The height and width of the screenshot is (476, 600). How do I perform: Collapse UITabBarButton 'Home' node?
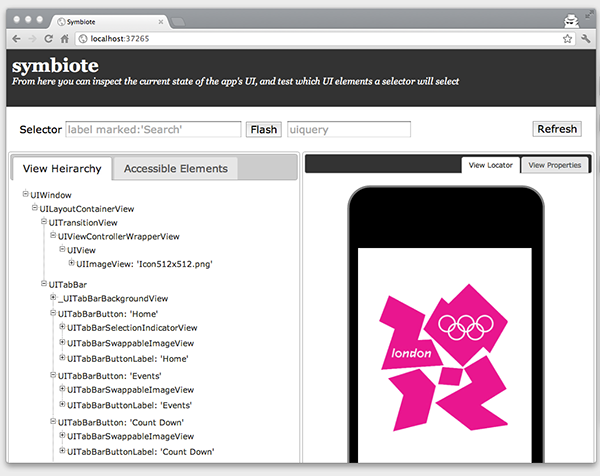(53, 313)
